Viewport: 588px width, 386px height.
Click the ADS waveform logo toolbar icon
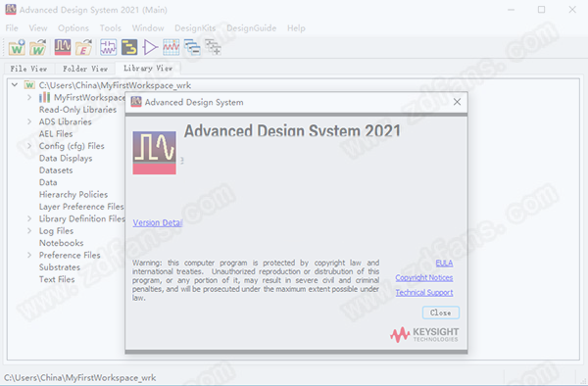pos(63,47)
